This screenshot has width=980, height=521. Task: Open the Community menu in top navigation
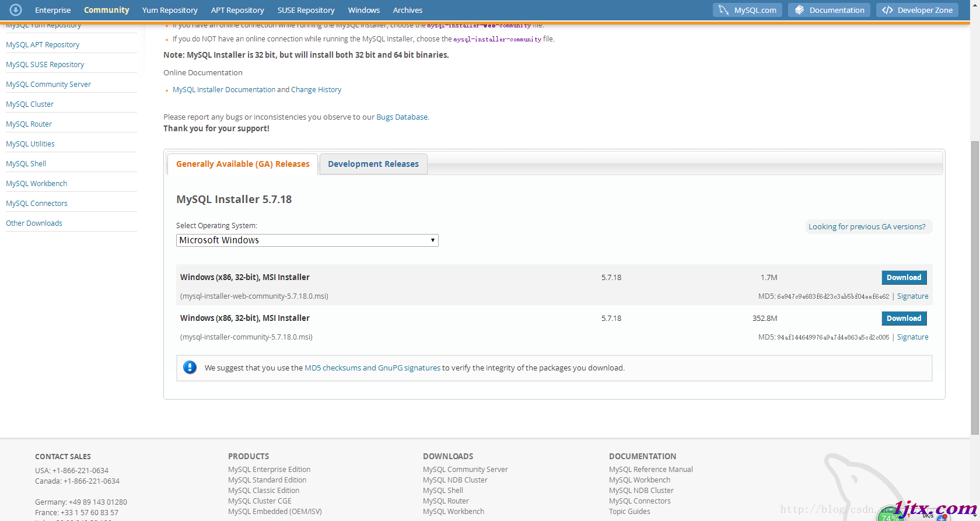(x=107, y=10)
